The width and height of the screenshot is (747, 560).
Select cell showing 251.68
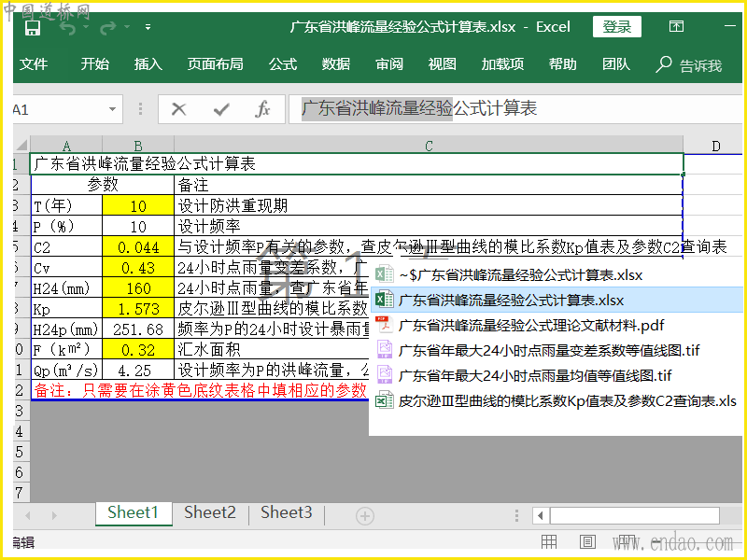(138, 329)
